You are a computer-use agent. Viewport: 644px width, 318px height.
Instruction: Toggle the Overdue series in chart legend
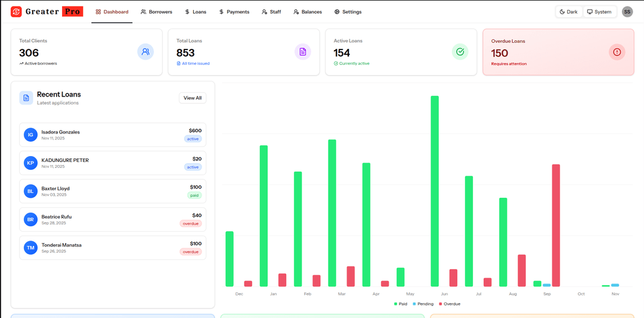tap(450, 304)
